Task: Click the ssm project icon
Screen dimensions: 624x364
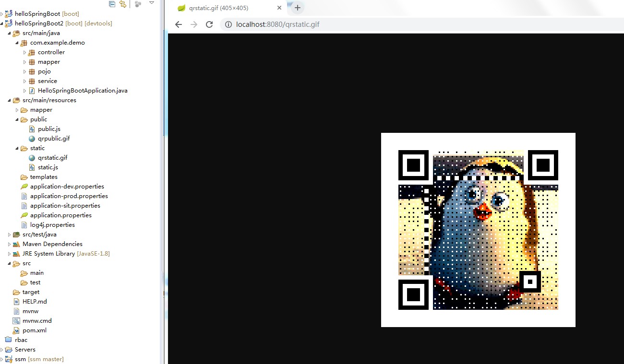Action: (9, 359)
